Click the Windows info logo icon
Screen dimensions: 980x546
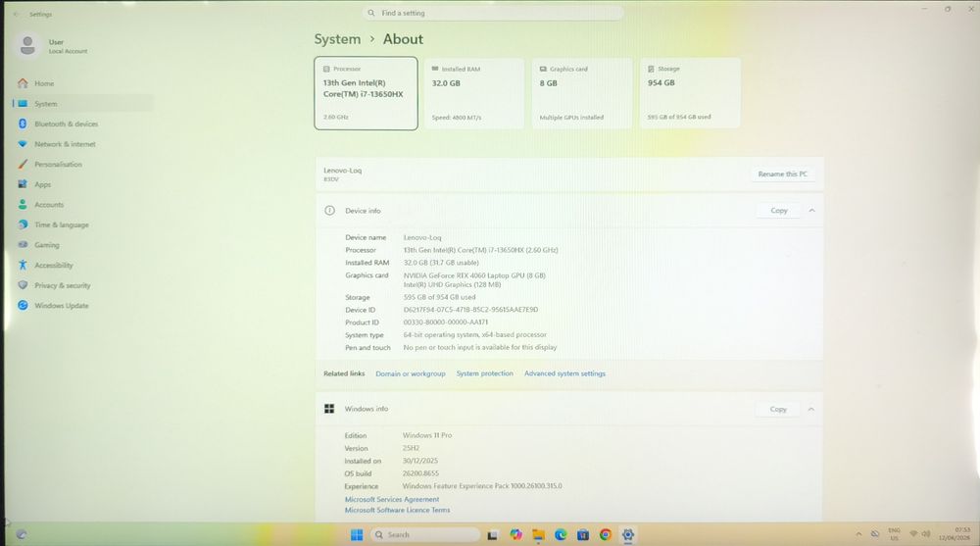[329, 409]
